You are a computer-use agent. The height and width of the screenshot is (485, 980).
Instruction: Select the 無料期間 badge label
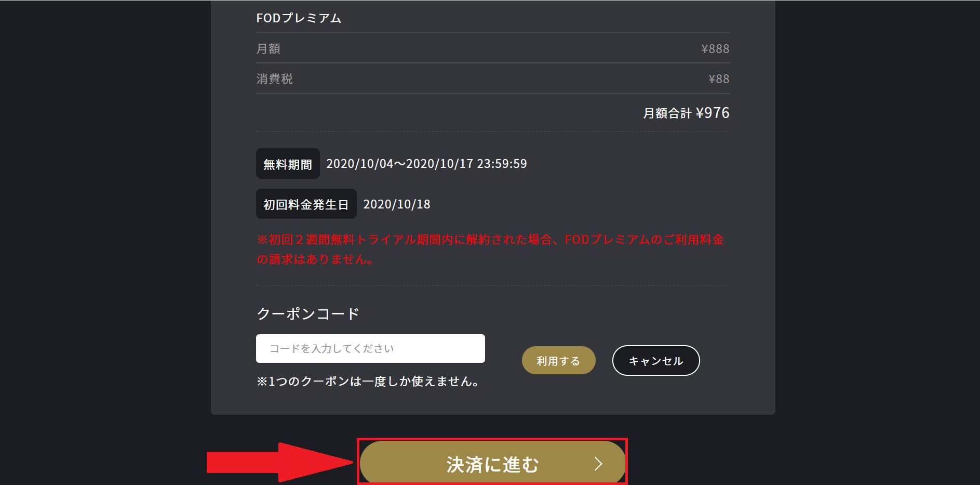pos(288,164)
